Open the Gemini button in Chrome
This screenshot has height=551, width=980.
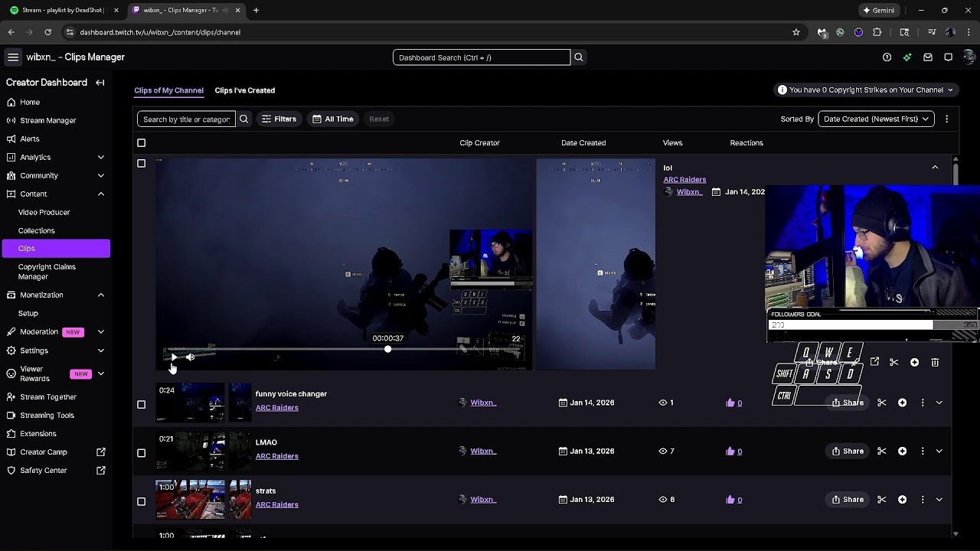pyautogui.click(x=878, y=11)
